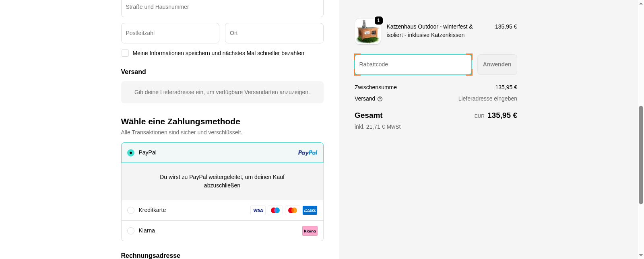Viewport: 644px width, 259px height.
Task: Select Klarna as payment method
Action: tap(130, 230)
